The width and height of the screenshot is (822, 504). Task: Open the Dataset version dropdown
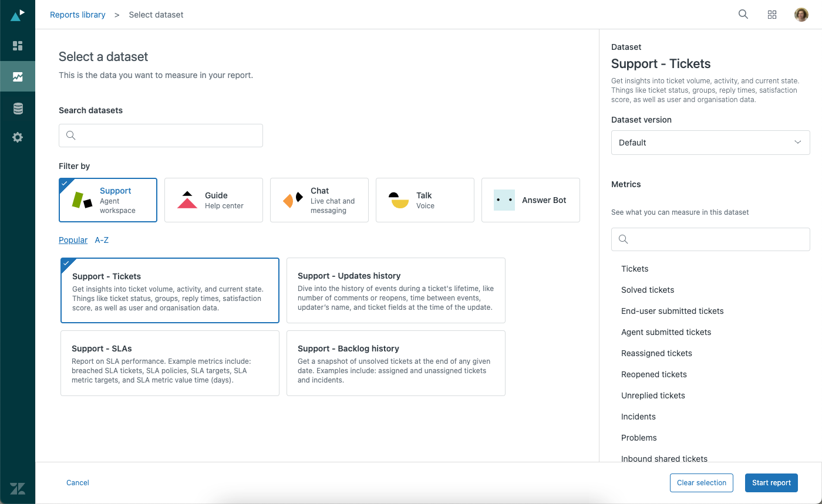point(710,142)
